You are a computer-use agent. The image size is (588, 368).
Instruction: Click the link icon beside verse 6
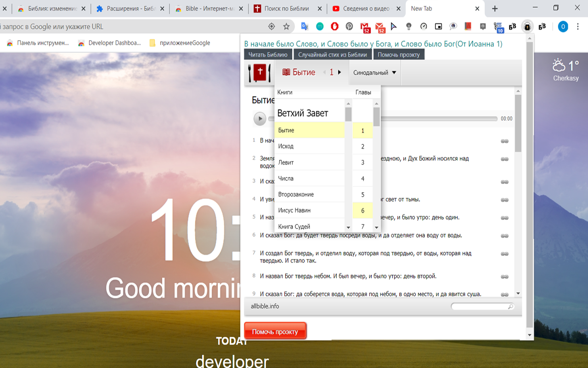504,236
